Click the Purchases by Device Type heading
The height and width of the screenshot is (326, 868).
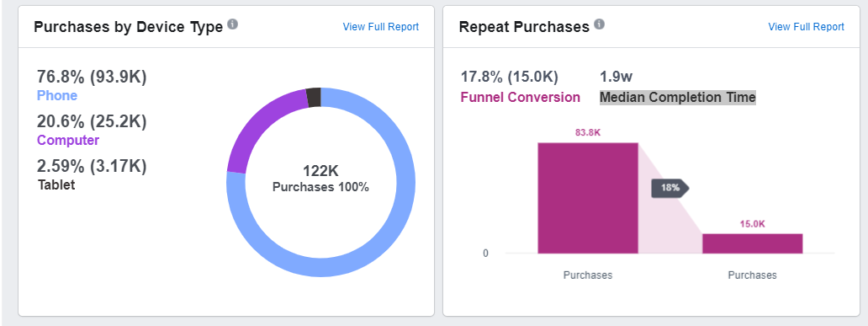[x=129, y=27]
